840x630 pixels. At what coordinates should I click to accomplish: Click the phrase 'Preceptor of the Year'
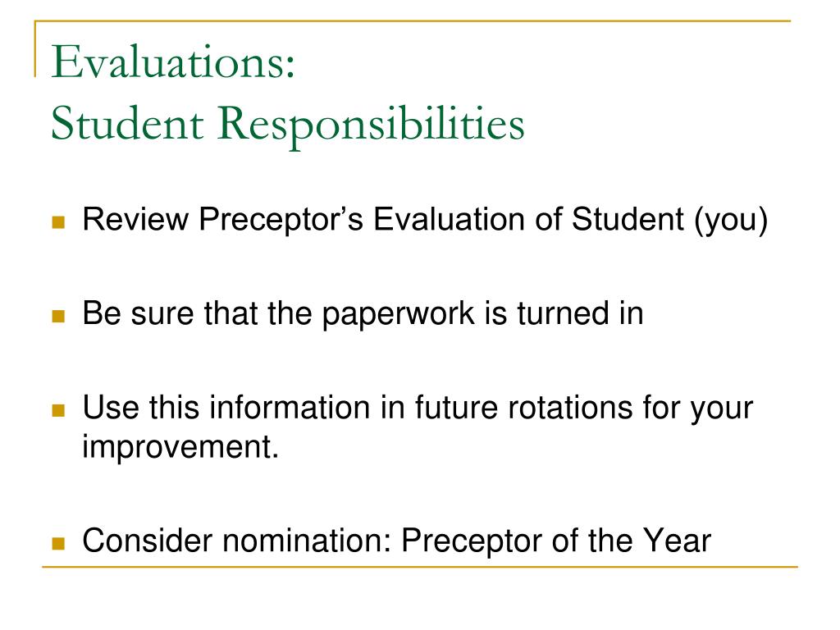[557, 541]
